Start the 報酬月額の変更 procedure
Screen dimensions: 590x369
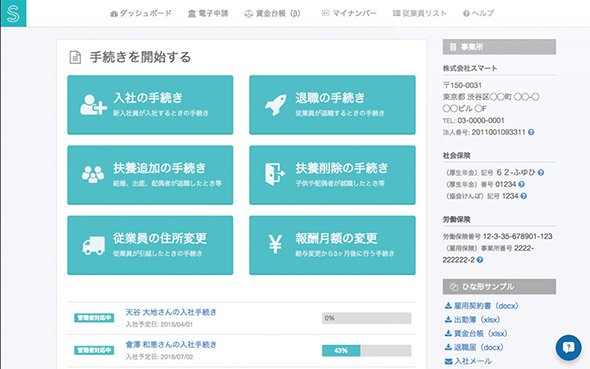click(x=332, y=245)
